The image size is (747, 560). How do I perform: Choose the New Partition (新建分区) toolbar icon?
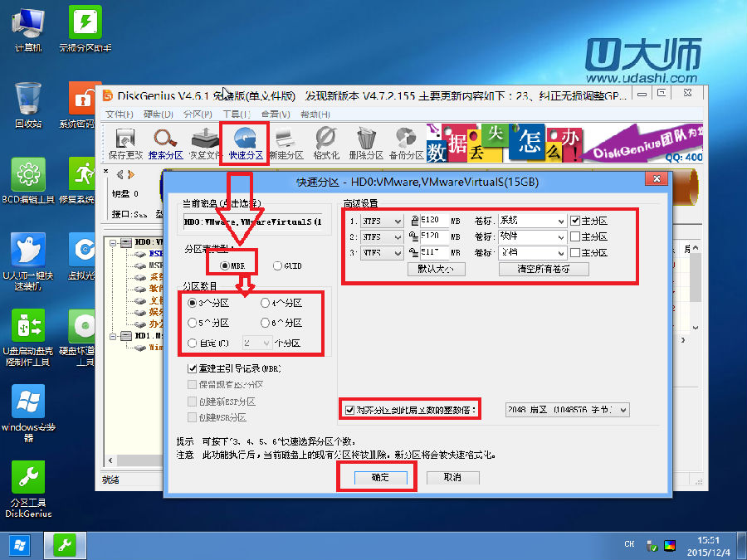coord(286,144)
